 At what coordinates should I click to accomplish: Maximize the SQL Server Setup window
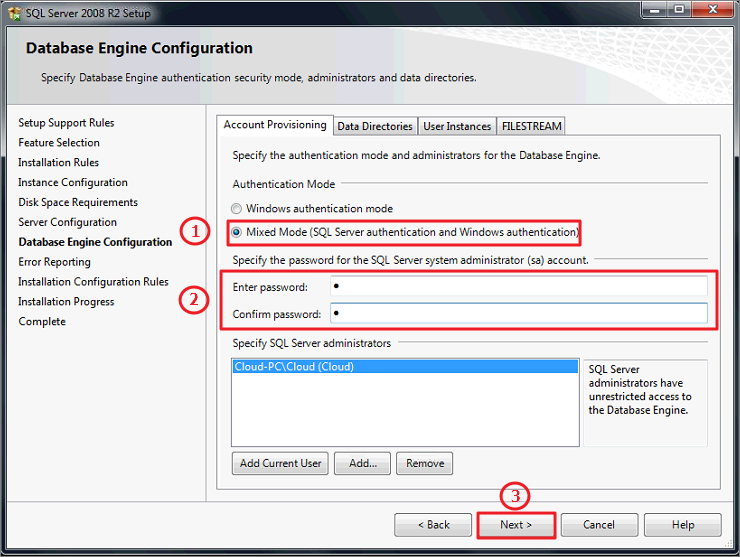(679, 10)
